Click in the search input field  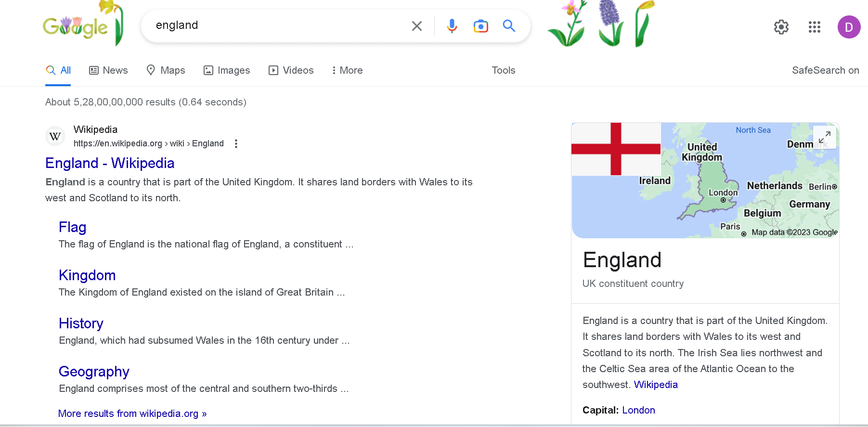(279, 26)
